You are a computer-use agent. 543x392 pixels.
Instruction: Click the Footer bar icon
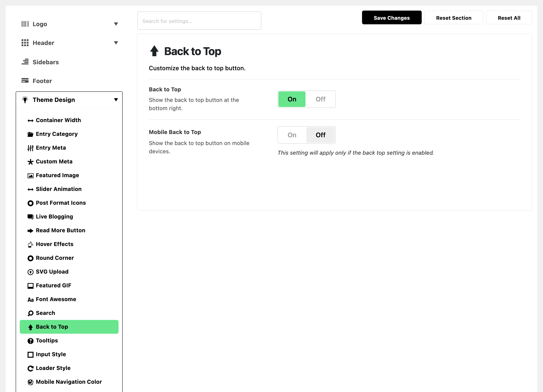(25, 81)
